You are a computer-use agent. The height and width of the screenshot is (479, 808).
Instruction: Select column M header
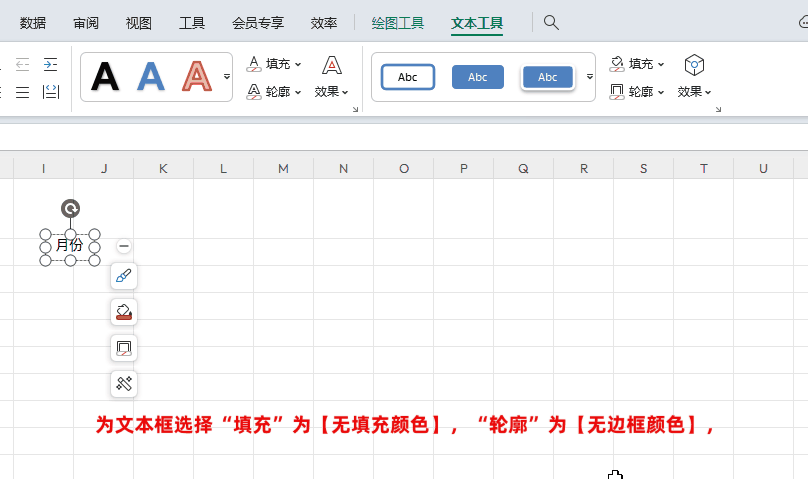(x=283, y=168)
